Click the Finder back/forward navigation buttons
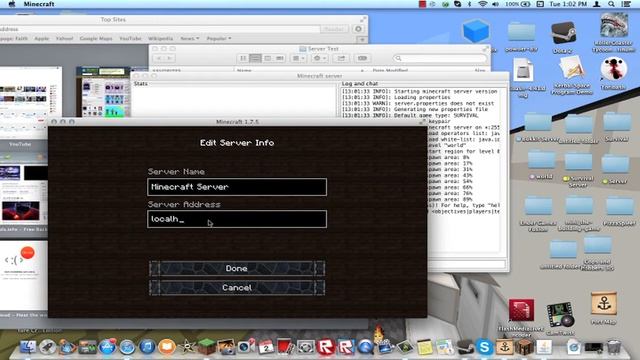Image resolution: width=640 pixels, height=360 pixels. [164, 58]
